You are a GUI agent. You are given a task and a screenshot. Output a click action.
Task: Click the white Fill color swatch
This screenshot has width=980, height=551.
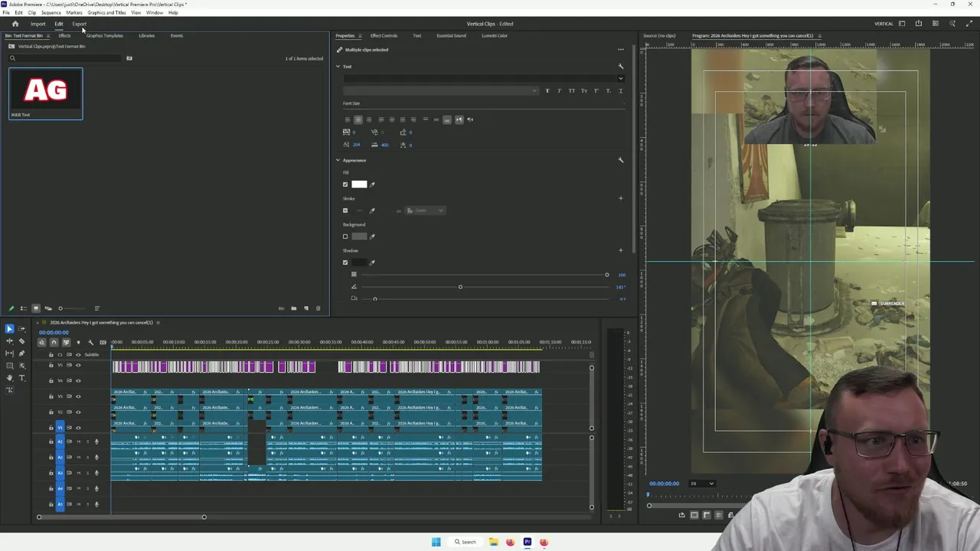pyautogui.click(x=359, y=184)
